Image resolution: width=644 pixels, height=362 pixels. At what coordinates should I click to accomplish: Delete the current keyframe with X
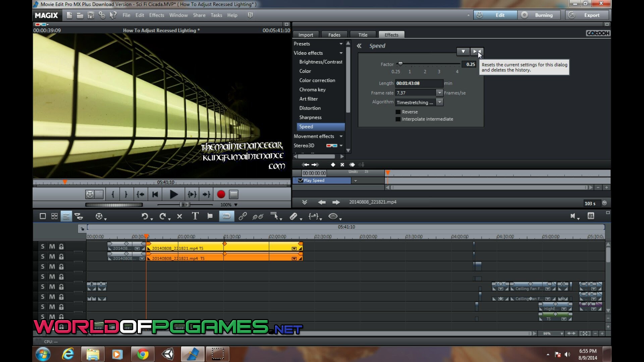[342, 165]
